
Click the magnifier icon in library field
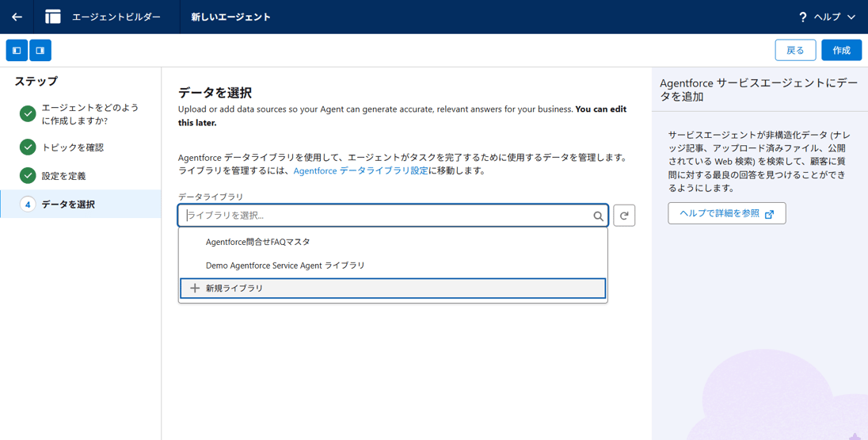[599, 216]
